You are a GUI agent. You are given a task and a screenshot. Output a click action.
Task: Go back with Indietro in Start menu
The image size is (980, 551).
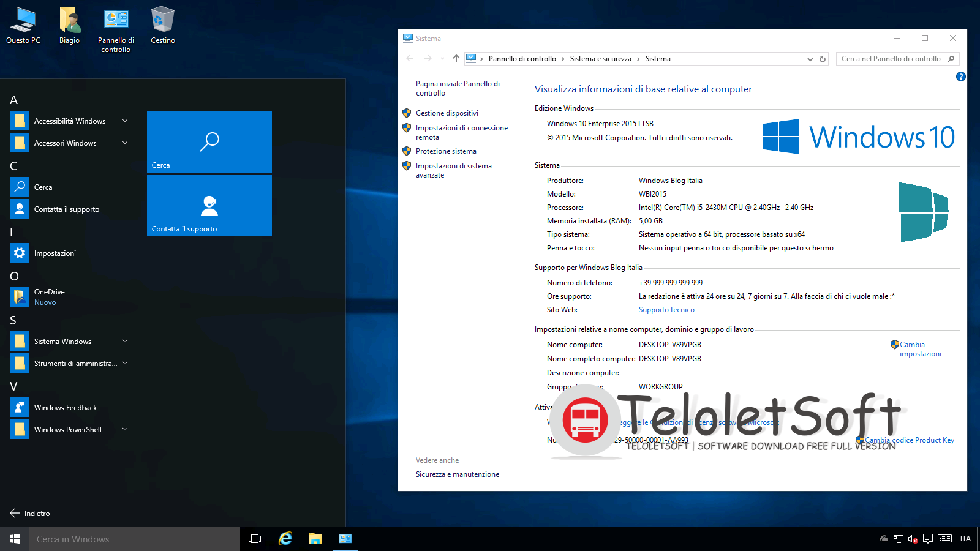(30, 513)
